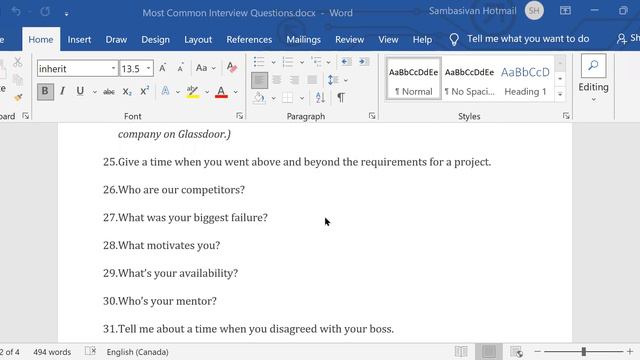The width and height of the screenshot is (640, 360).
Task: Click the Cut scissors icon
Action: coord(18,62)
